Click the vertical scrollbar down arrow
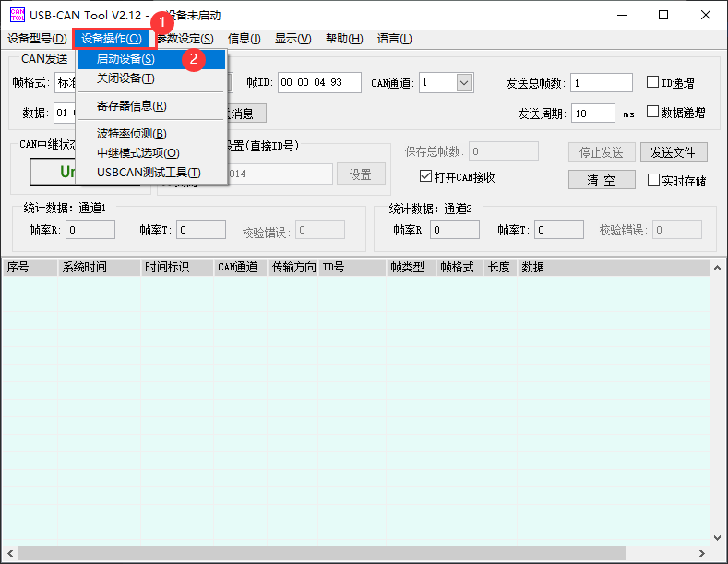Viewport: 728px width, 564px height. [x=717, y=538]
